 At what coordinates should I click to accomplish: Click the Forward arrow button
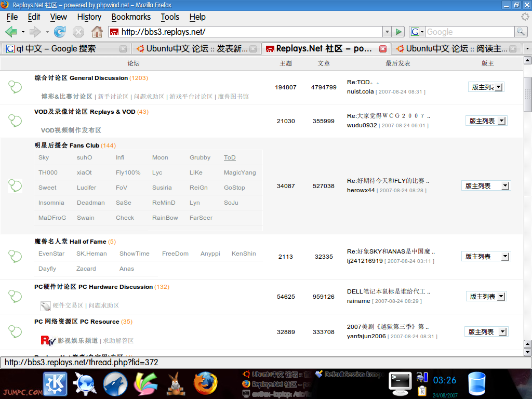point(35,32)
